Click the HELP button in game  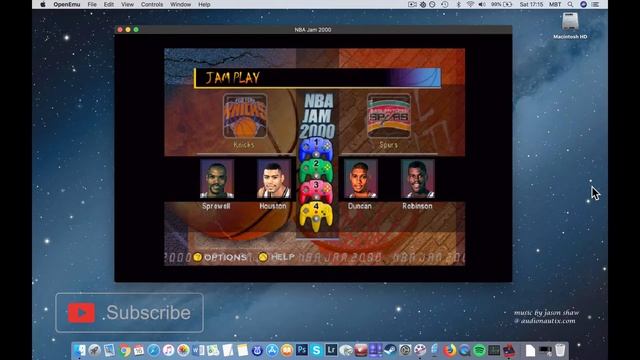pyautogui.click(x=276, y=257)
